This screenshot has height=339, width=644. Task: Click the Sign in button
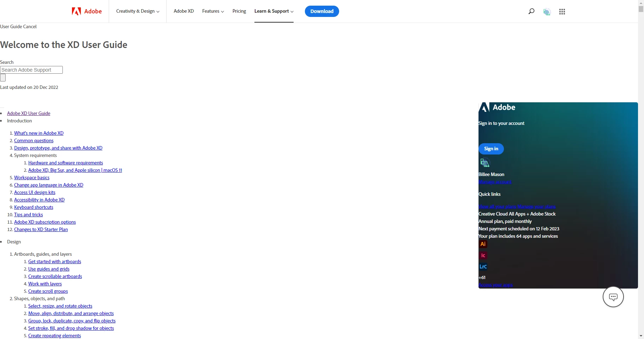click(x=491, y=149)
